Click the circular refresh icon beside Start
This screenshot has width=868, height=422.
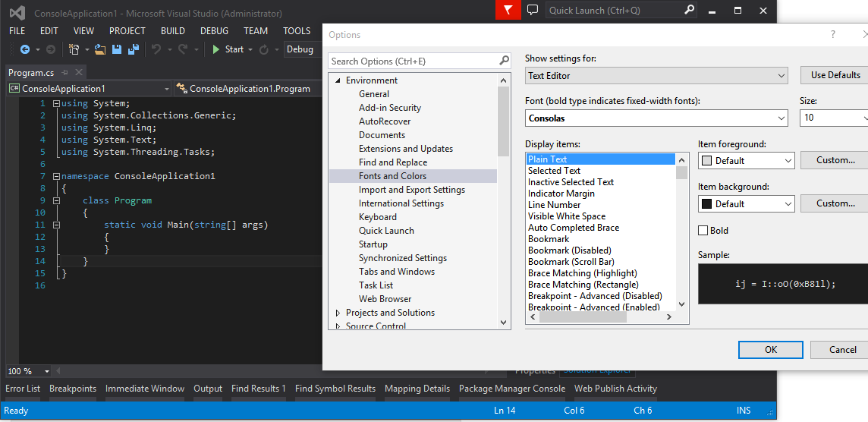tap(264, 49)
